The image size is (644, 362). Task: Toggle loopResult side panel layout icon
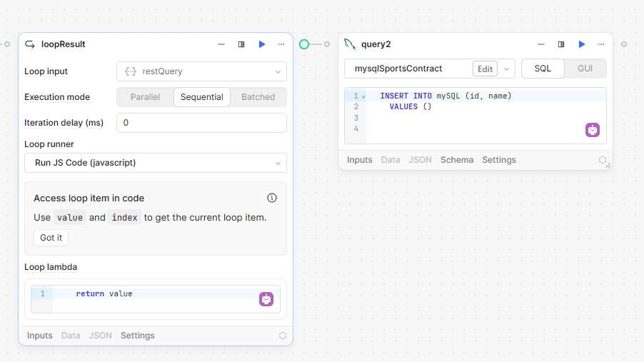pos(241,44)
